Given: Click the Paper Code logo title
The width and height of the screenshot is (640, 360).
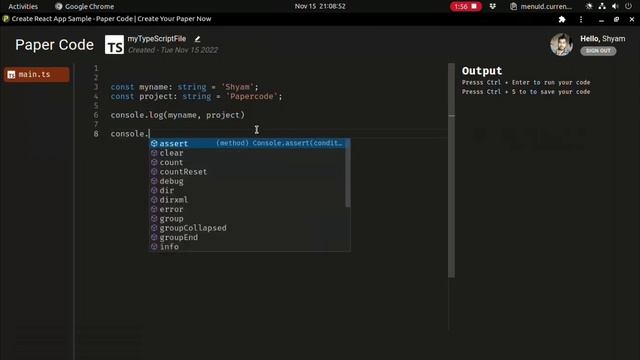Looking at the screenshot, I should click(54, 44).
